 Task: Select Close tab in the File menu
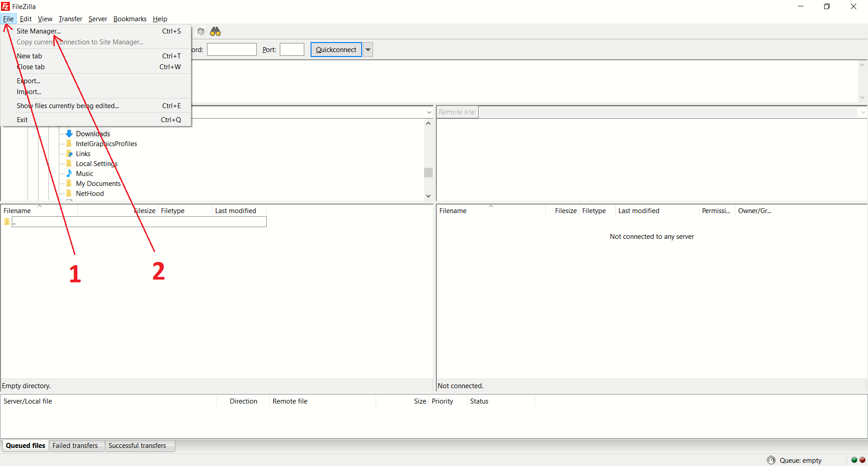[x=96, y=67]
